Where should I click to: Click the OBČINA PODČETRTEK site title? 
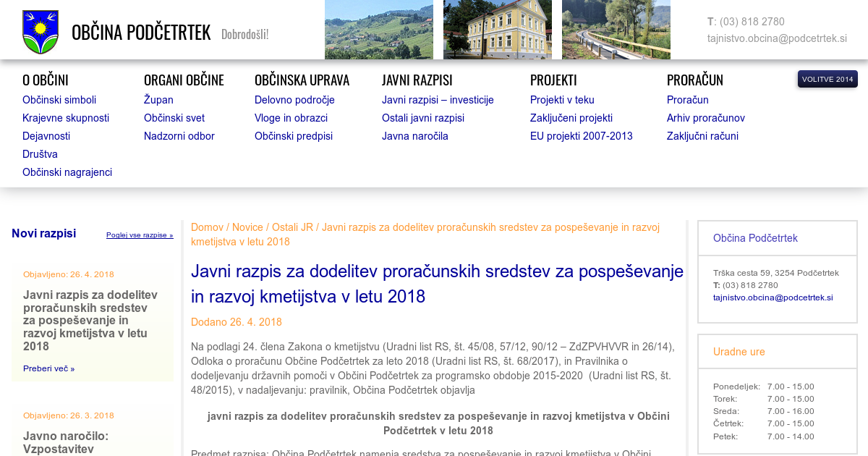click(141, 33)
